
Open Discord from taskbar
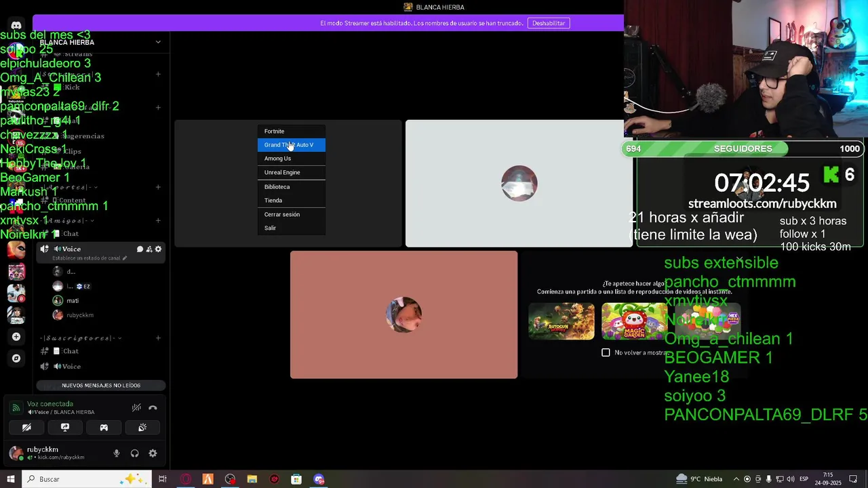click(319, 479)
